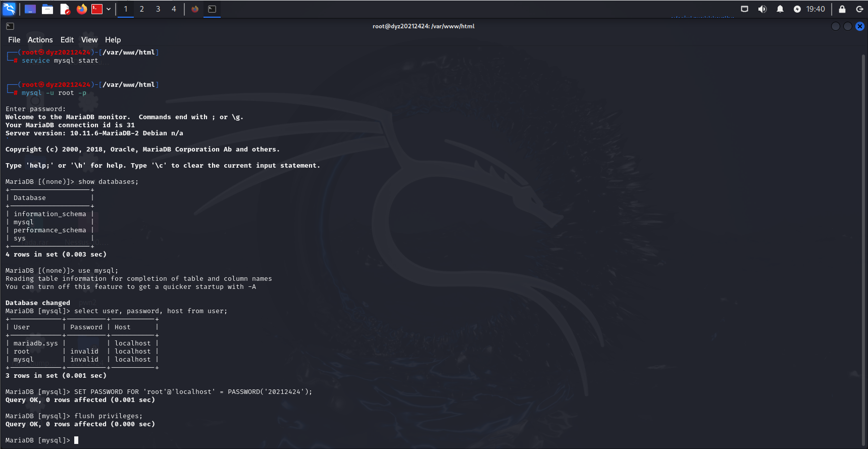Image resolution: width=868 pixels, height=449 pixels.
Task: Switch to workspace 3
Action: (158, 9)
